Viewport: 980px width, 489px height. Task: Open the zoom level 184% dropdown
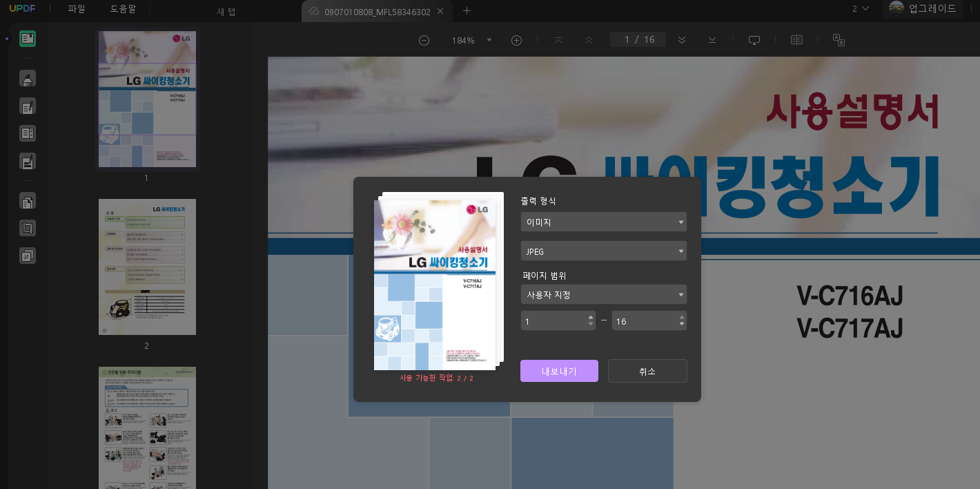tap(489, 40)
